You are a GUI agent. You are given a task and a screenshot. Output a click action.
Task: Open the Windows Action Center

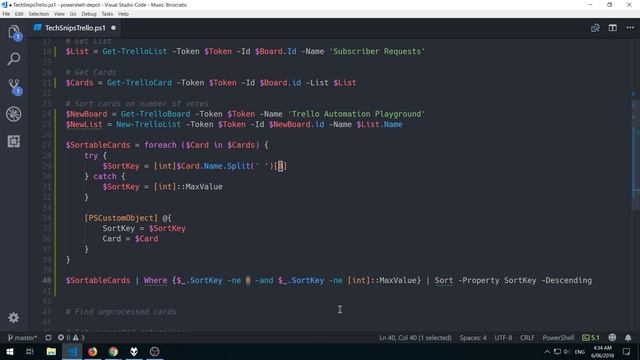point(627,351)
